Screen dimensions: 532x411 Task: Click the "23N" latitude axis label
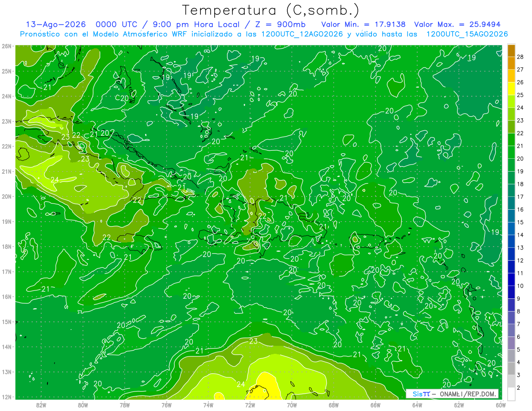6,121
